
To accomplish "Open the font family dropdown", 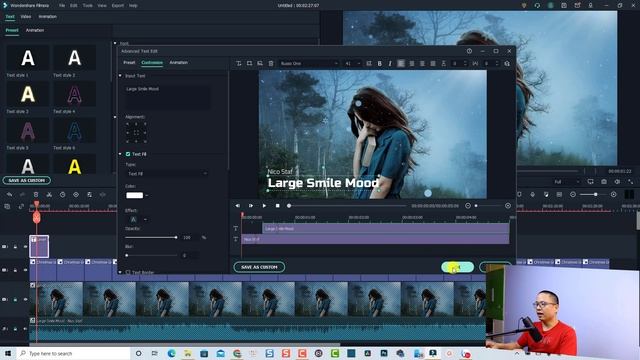I will pos(309,63).
